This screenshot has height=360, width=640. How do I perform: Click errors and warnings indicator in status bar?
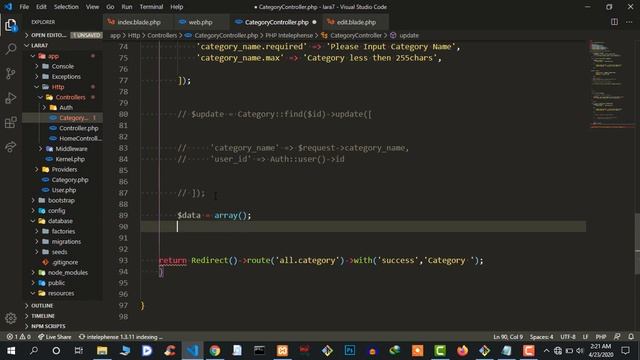click(19, 337)
